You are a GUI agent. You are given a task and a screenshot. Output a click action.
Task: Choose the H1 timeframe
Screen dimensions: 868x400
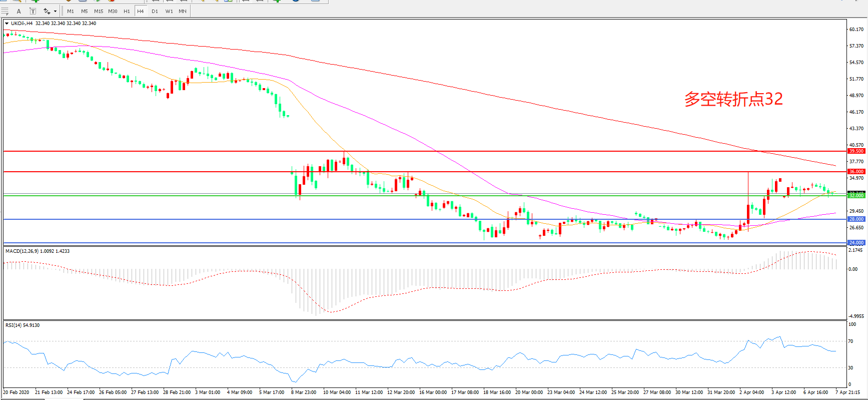[127, 11]
